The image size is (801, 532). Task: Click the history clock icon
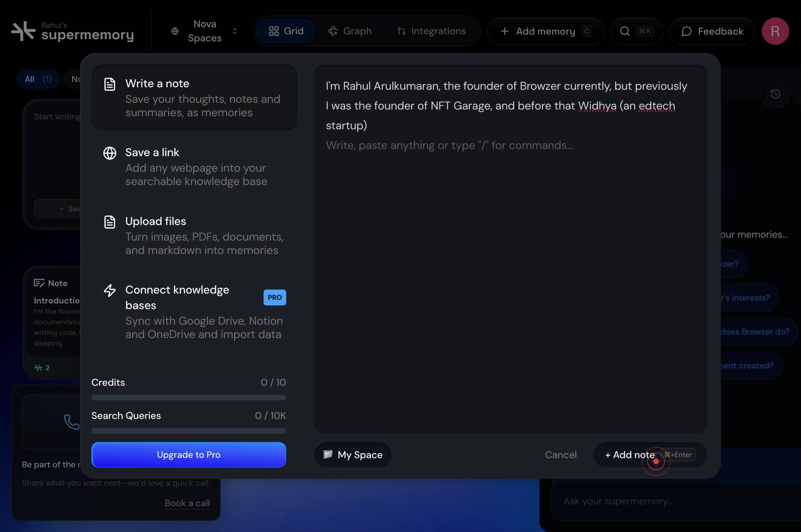click(x=775, y=94)
